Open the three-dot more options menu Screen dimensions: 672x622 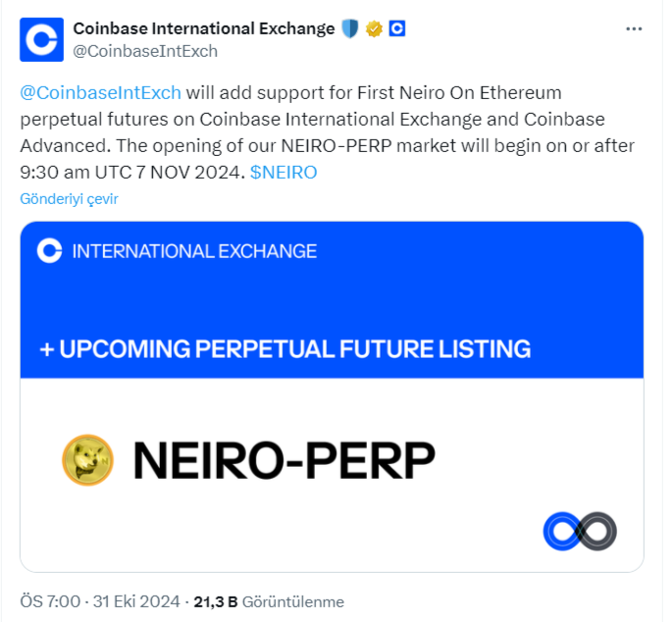click(x=635, y=29)
